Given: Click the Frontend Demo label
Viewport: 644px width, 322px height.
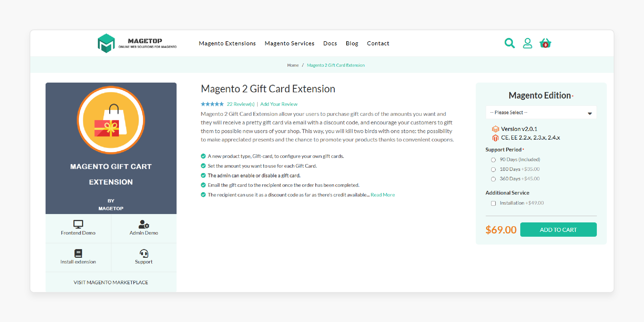Looking at the screenshot, I should click(x=78, y=233).
